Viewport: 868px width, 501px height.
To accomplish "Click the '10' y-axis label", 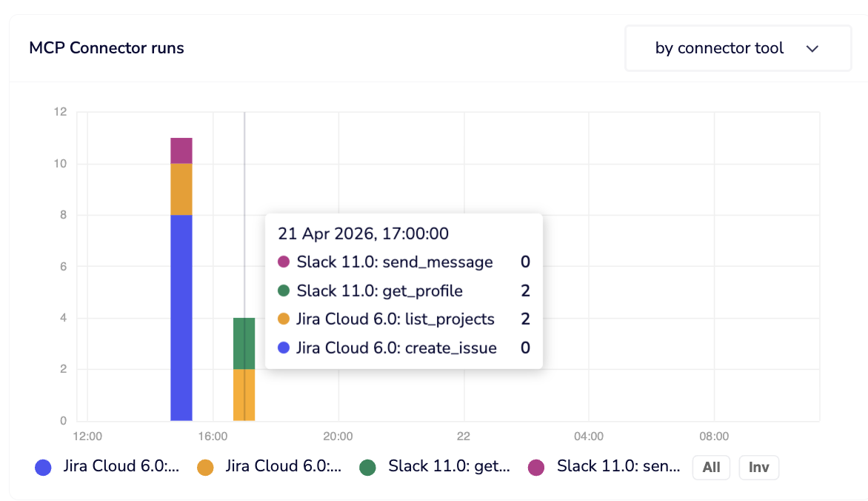I will pyautogui.click(x=60, y=164).
